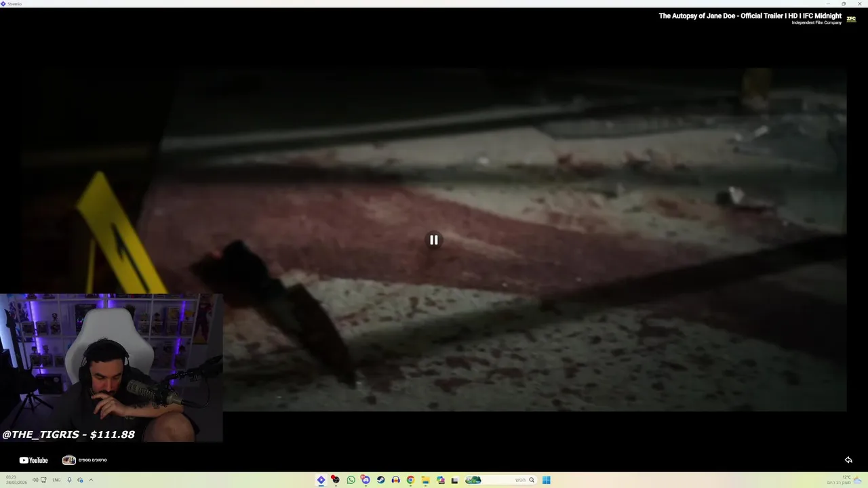Pause the trailer with the center pause button
The image size is (868, 488).
pyautogui.click(x=433, y=240)
